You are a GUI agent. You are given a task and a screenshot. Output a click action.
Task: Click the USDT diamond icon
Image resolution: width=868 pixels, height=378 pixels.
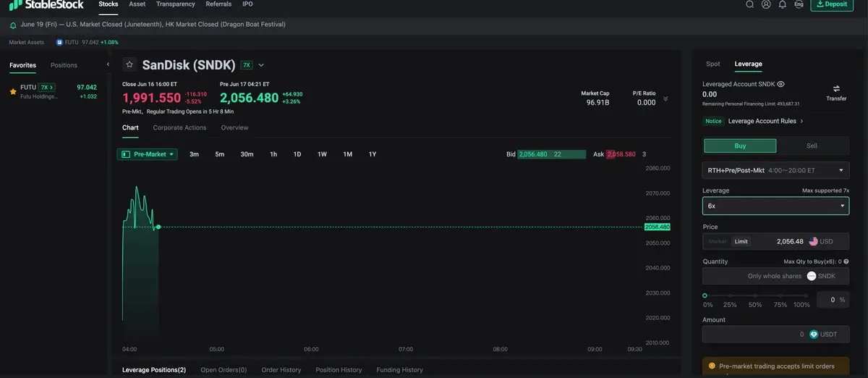814,335
